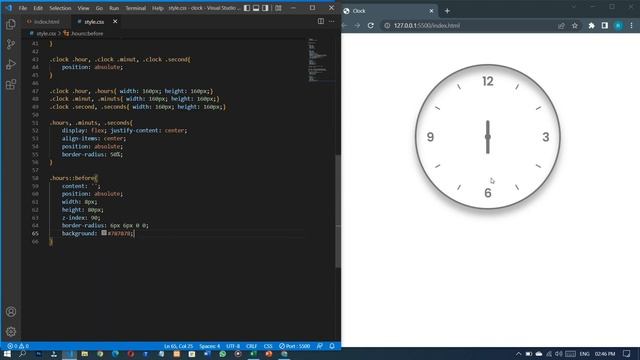Open the Run and Debug view
Viewport: 640px width, 360px height.
coord(11,64)
